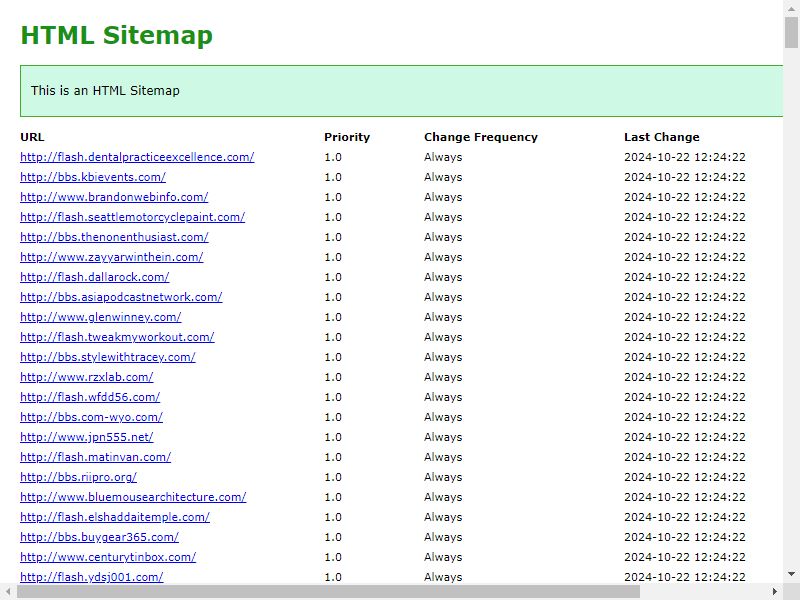Open bbs.stylewithtracey.com link
Image resolution: width=800 pixels, height=600 pixels.
click(x=108, y=357)
